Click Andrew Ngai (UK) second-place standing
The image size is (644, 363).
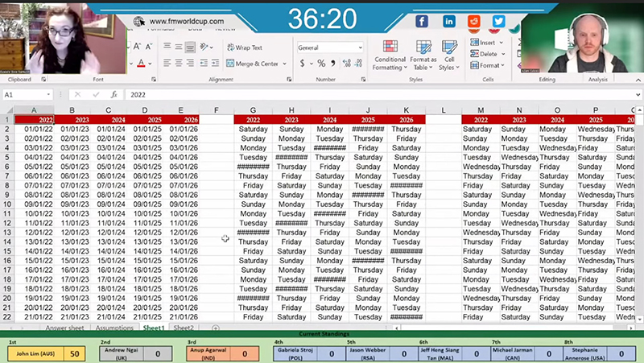pyautogui.click(x=136, y=353)
